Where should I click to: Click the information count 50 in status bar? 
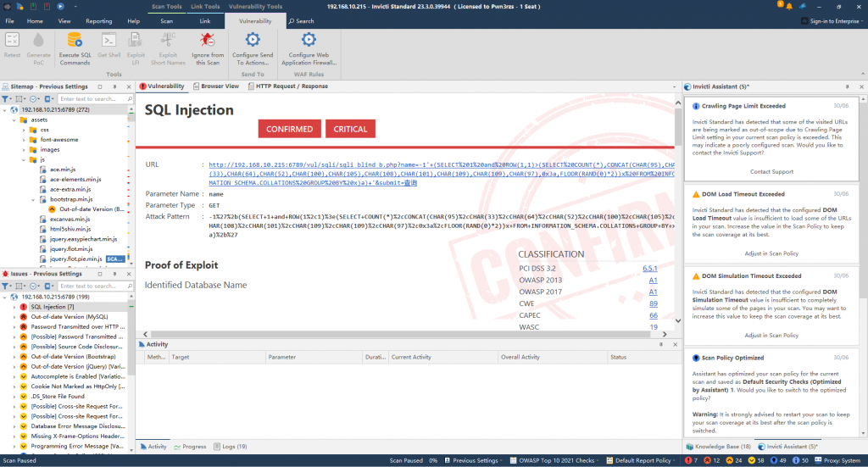[800, 460]
